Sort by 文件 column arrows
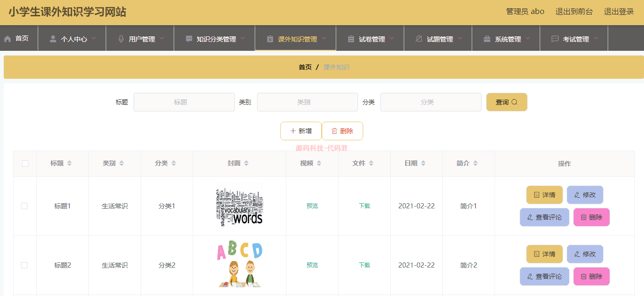The height and width of the screenshot is (296, 644). pos(371,163)
